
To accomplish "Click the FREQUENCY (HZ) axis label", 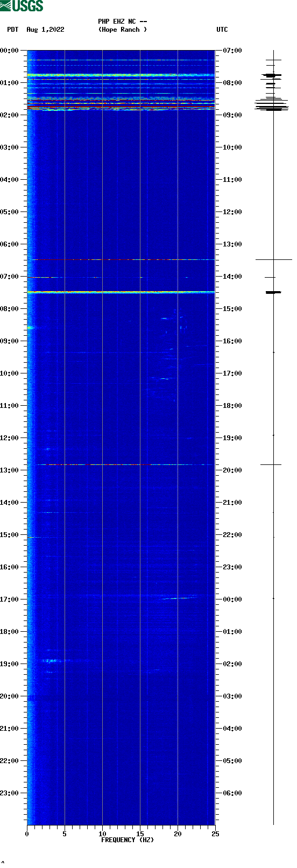I will (128, 840).
